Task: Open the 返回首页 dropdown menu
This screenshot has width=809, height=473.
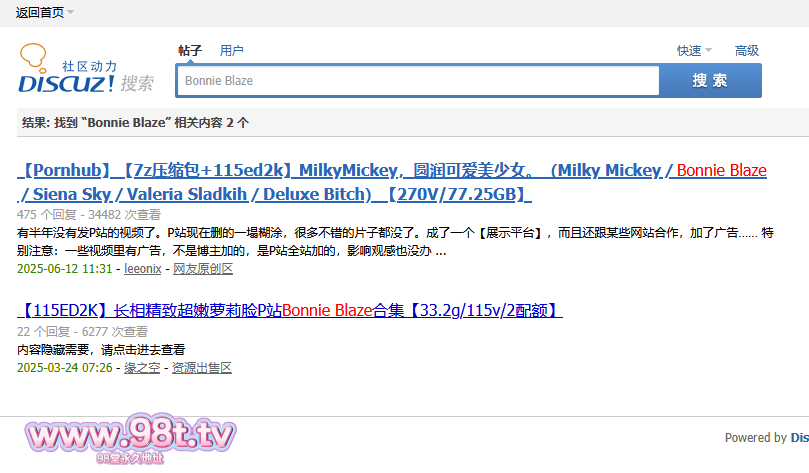Action: [44, 12]
